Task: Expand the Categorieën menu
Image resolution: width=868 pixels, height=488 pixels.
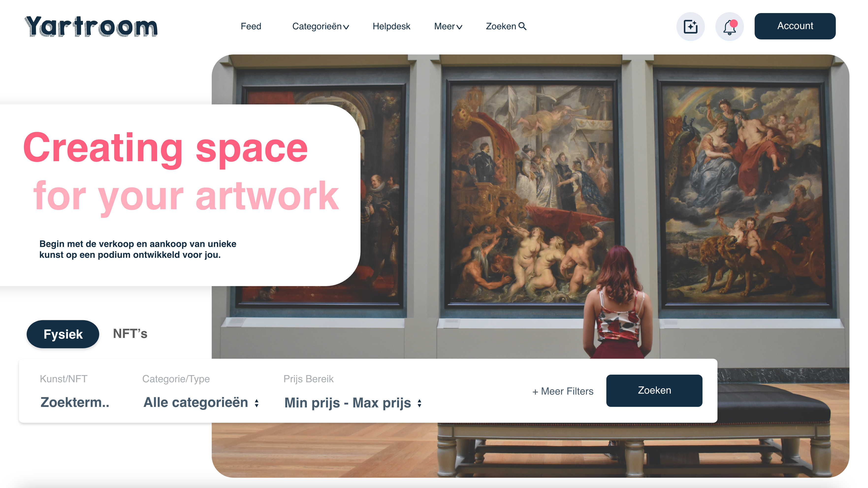Action: pos(321,26)
